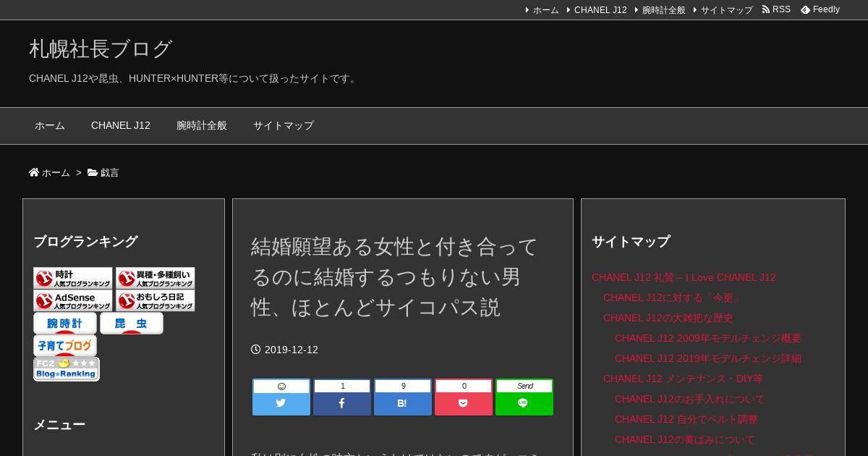Select サイトマップ in the main navigation
Image resolution: width=868 pixels, height=456 pixels.
[x=284, y=126]
